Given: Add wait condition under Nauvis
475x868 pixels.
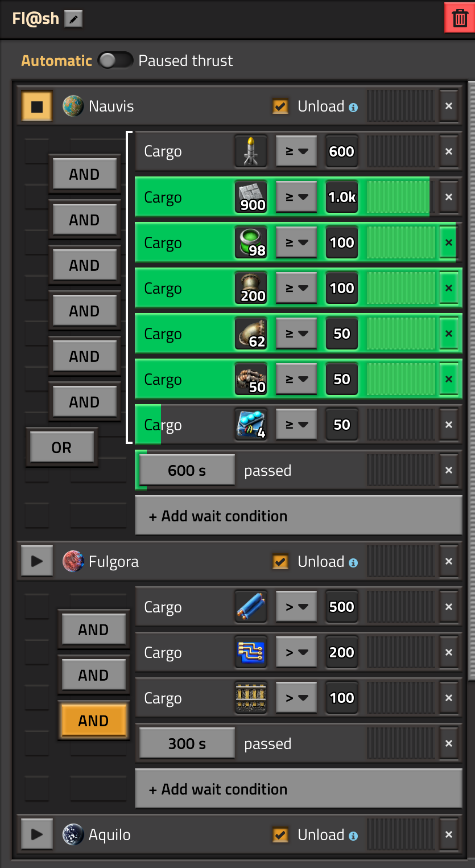Looking at the screenshot, I should [x=298, y=516].
